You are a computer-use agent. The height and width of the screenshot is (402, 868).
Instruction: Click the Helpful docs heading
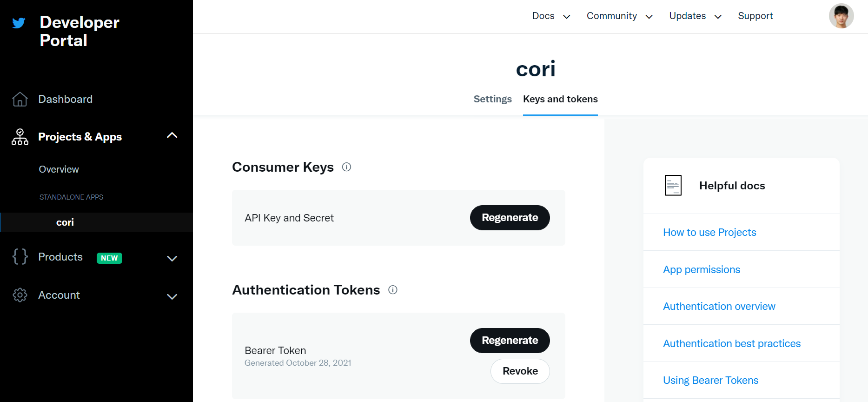tap(732, 186)
